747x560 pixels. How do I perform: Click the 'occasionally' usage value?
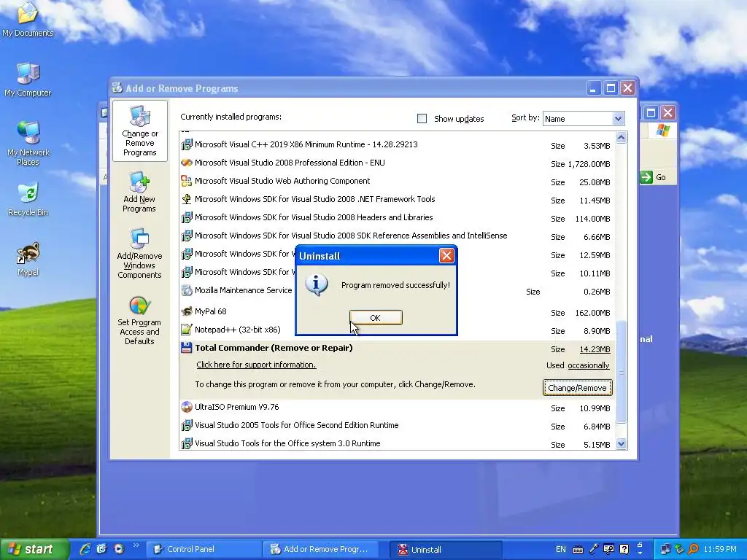point(589,365)
